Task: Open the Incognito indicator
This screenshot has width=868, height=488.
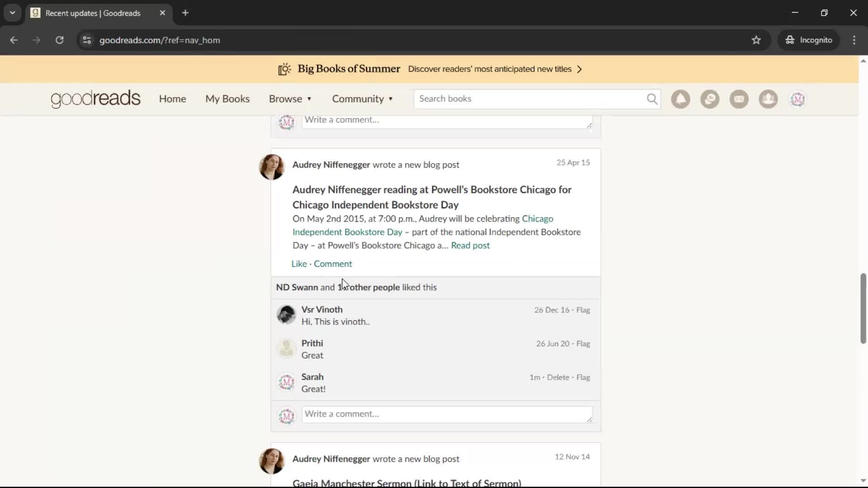Action: [809, 40]
